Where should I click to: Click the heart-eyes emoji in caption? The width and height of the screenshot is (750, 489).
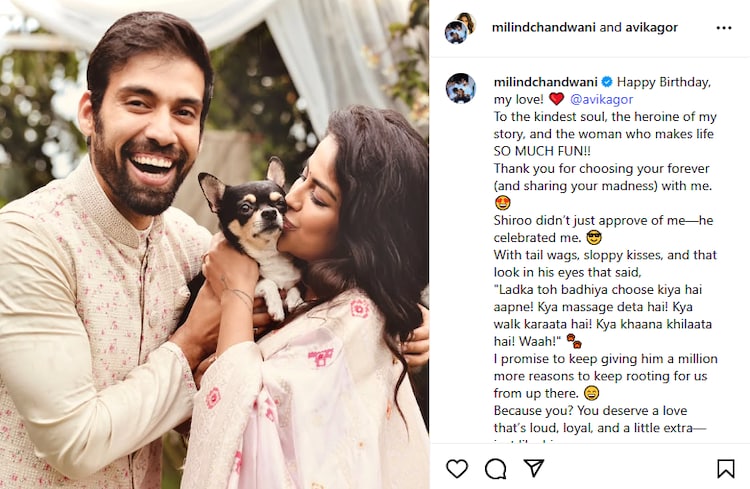coord(502,203)
